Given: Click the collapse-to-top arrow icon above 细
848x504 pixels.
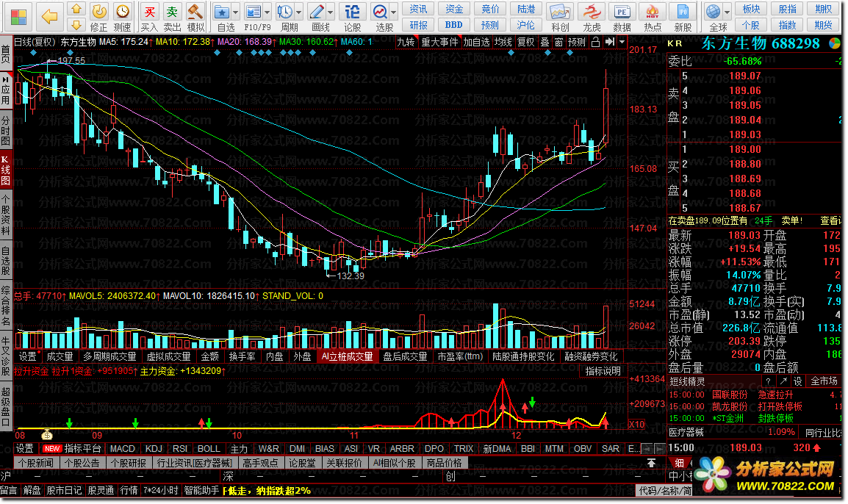Looking at the screenshot, I should [x=651, y=463].
